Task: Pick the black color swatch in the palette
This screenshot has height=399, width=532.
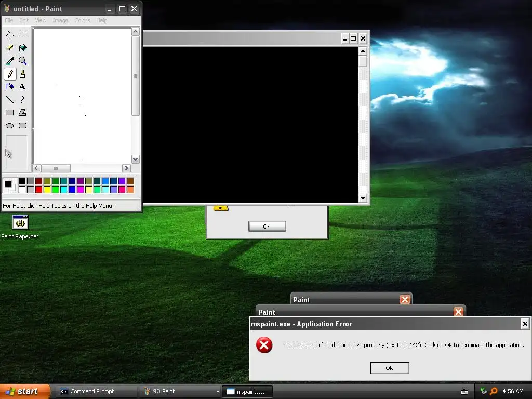Action: tap(22, 181)
